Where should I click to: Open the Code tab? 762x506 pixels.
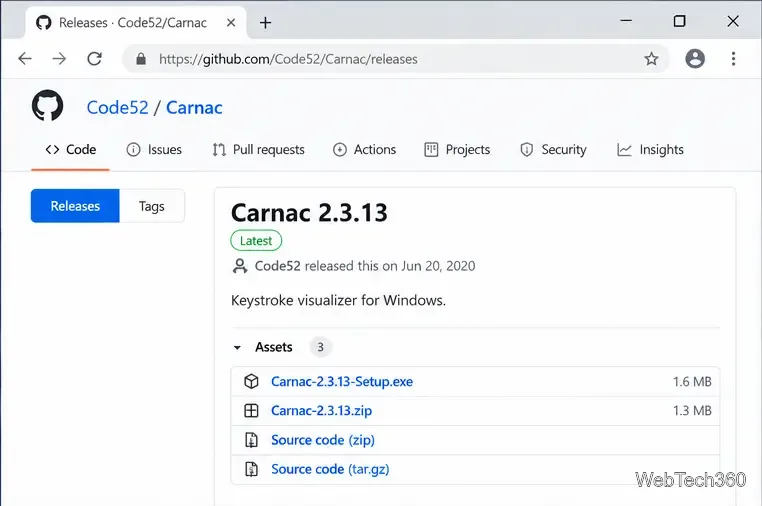[x=70, y=150]
